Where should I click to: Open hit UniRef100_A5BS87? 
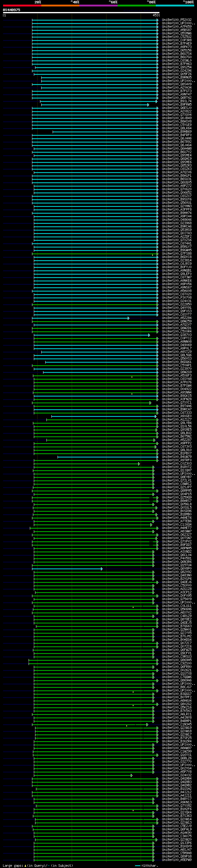[177, 30]
